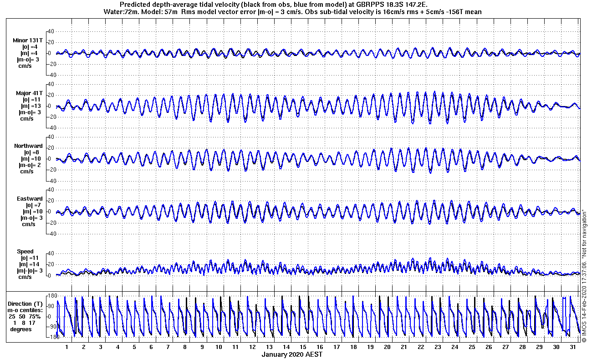Click the IMOS copyright text on right edge
Image resolution: width=592 pixels, height=364 pixels.
pyautogui.click(x=584, y=276)
